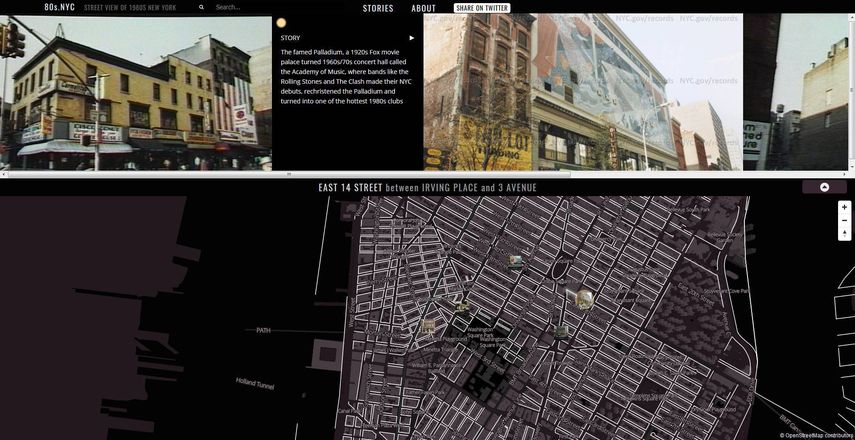The height and width of the screenshot is (440, 855).
Task: Click the northernmost story photo marker on map
Action: click(515, 262)
